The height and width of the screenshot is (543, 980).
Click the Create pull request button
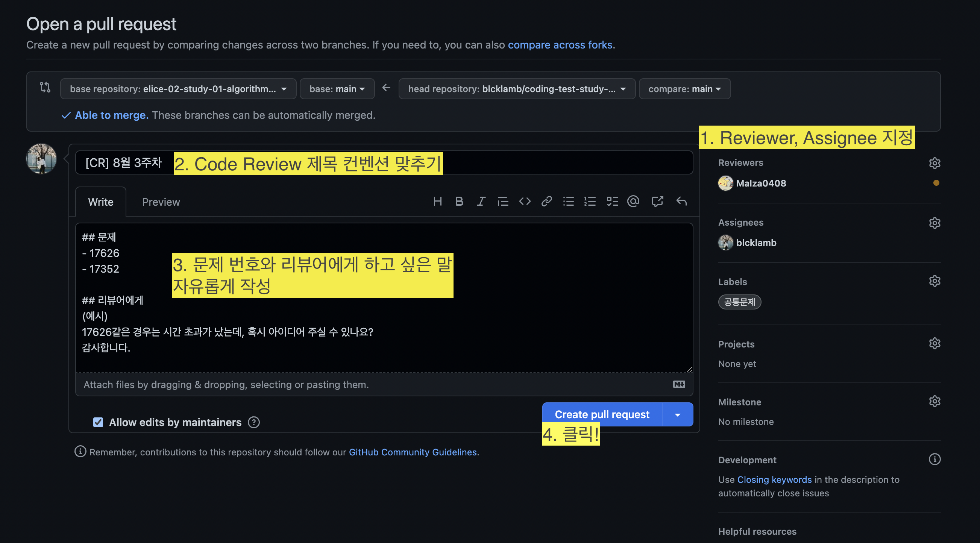coord(602,414)
